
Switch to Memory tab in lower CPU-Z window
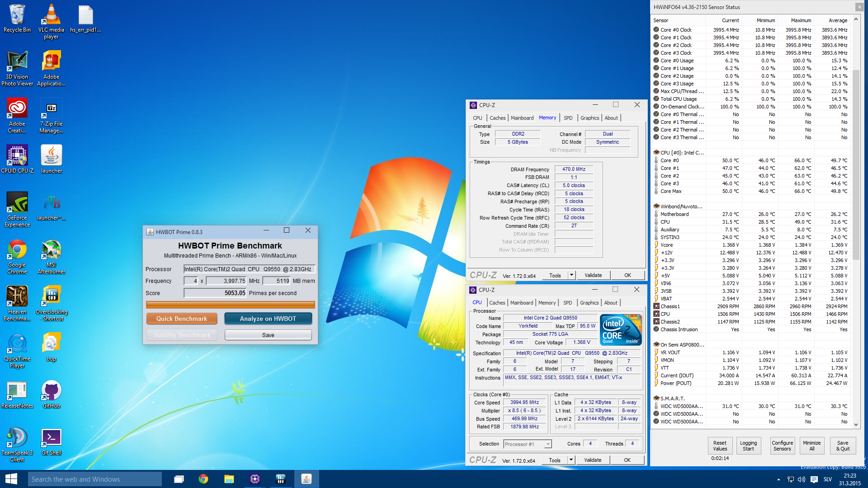point(547,303)
